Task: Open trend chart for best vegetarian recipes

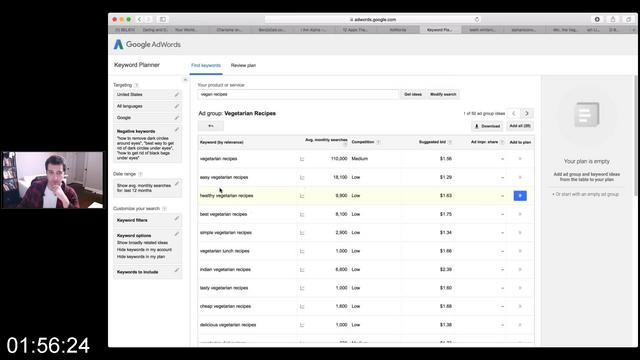Action: pos(302,214)
